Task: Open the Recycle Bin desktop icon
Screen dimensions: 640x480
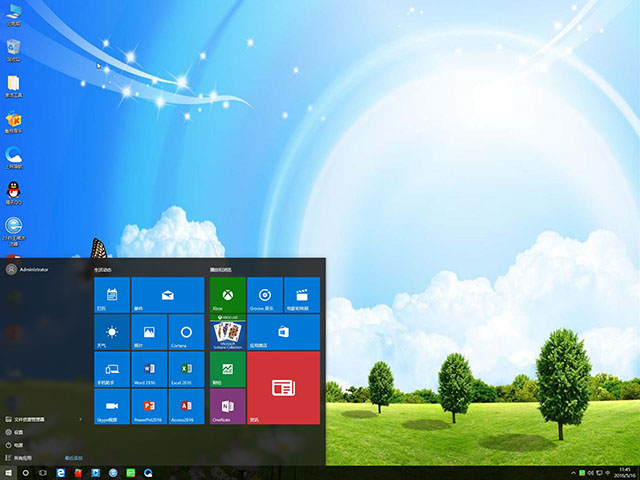Action: (x=14, y=49)
